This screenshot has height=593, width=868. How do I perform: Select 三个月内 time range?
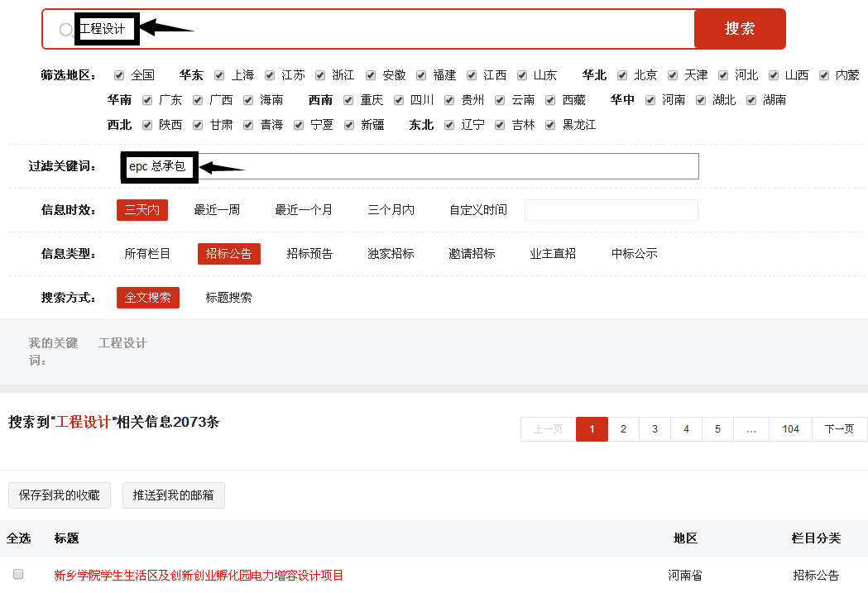pyautogui.click(x=391, y=210)
